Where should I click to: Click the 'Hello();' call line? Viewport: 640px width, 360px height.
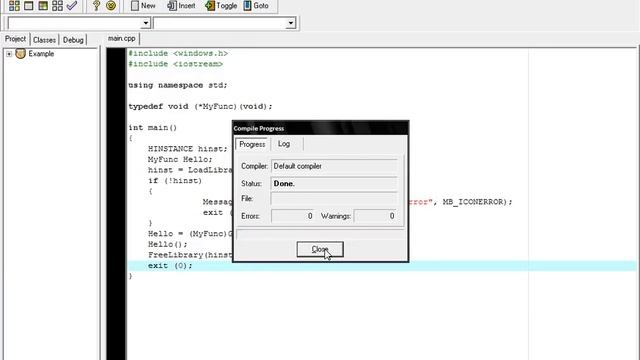coord(168,244)
